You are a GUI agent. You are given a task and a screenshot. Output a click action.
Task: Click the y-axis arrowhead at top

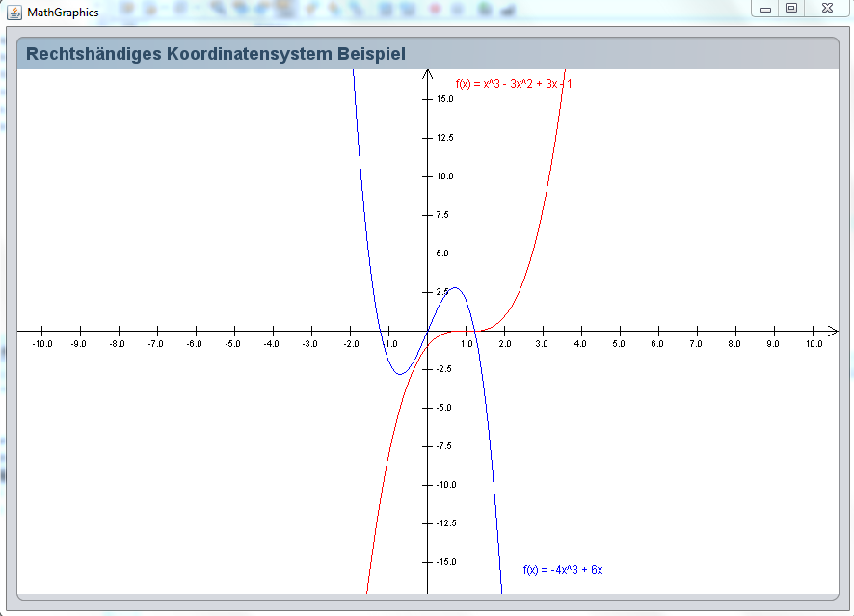tap(427, 74)
